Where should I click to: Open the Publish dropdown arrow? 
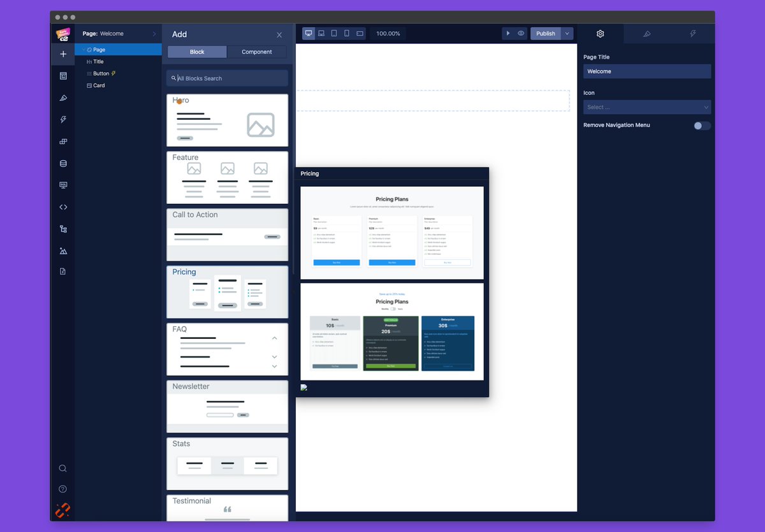click(567, 33)
